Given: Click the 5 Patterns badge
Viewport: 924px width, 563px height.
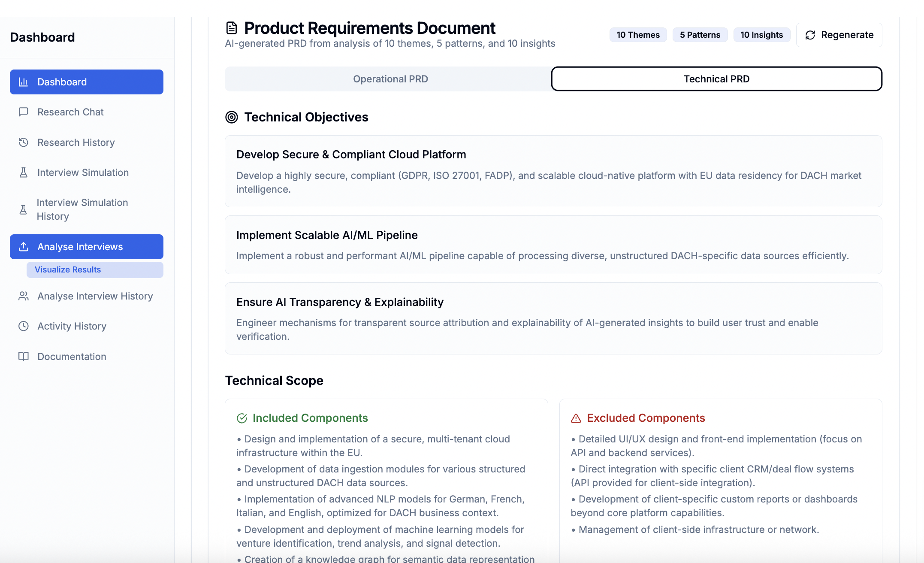Looking at the screenshot, I should coord(700,35).
